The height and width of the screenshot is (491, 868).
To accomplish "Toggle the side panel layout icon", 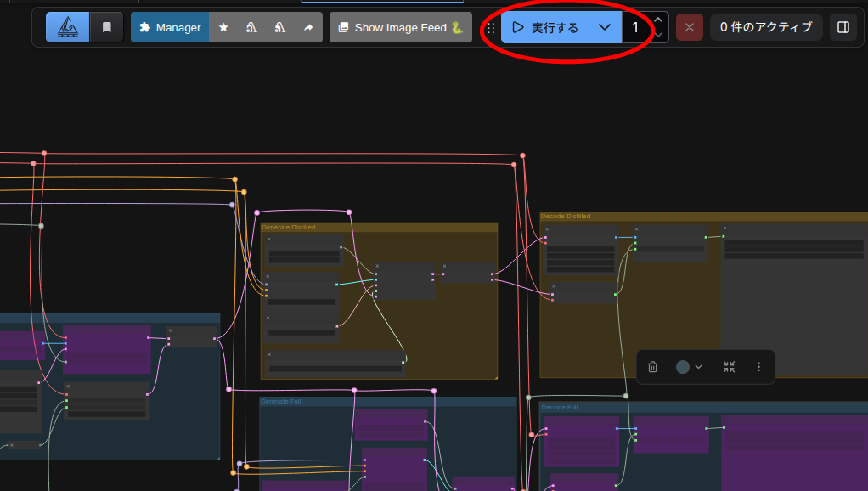I will click(843, 27).
